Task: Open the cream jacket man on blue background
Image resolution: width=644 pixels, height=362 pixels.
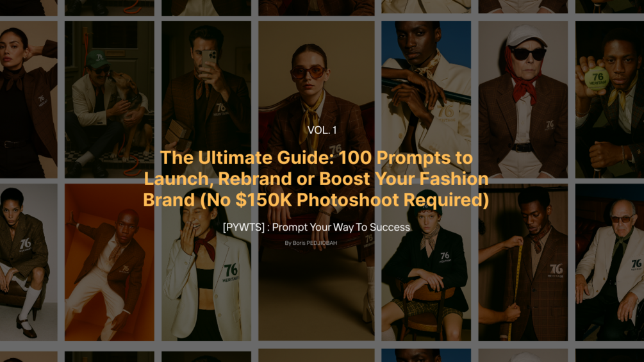Action: 426,99
